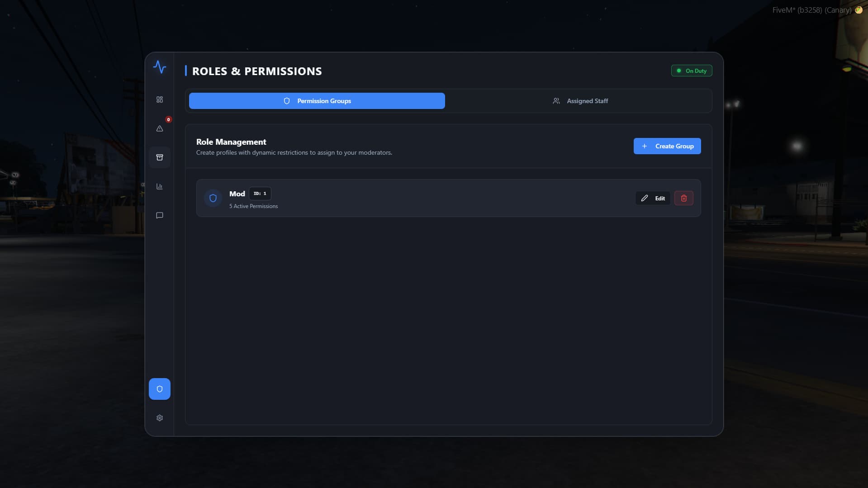Click the Create Group button

667,146
